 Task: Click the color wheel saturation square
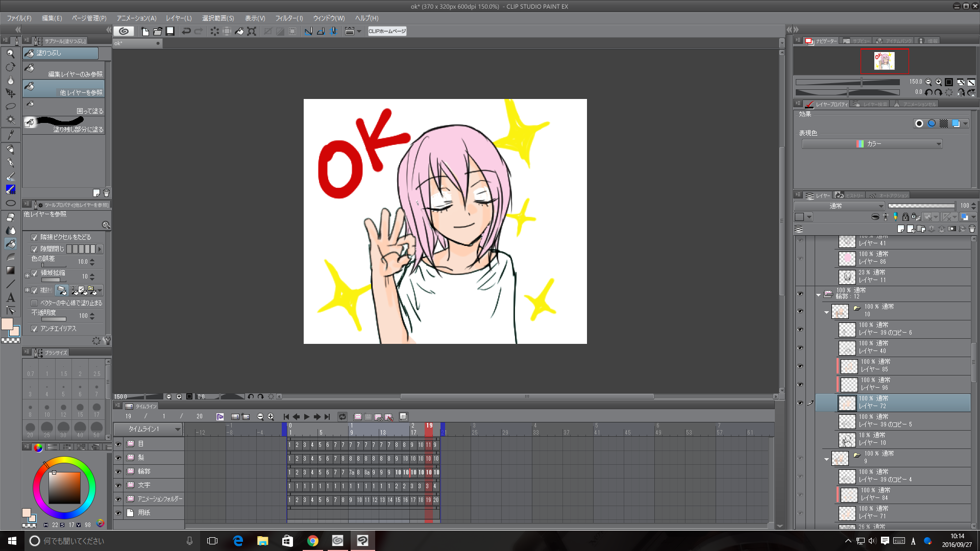pos(64,487)
